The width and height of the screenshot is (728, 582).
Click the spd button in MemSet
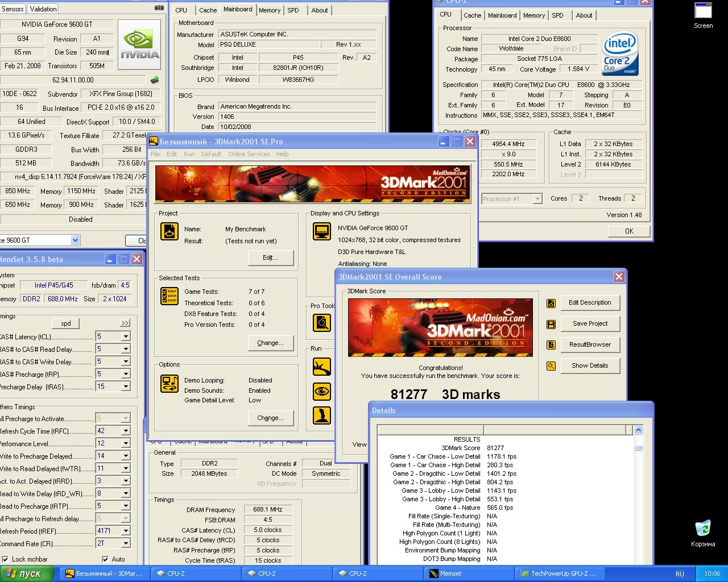[66, 323]
